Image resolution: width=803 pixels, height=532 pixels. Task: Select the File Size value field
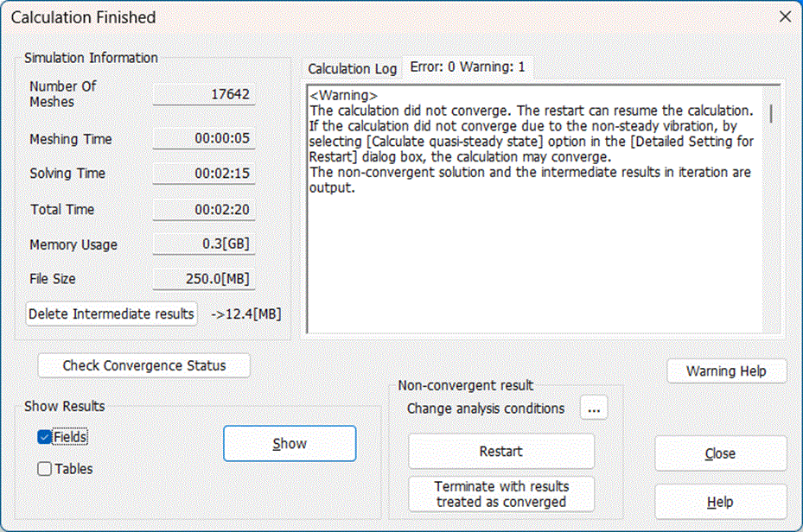(x=204, y=279)
